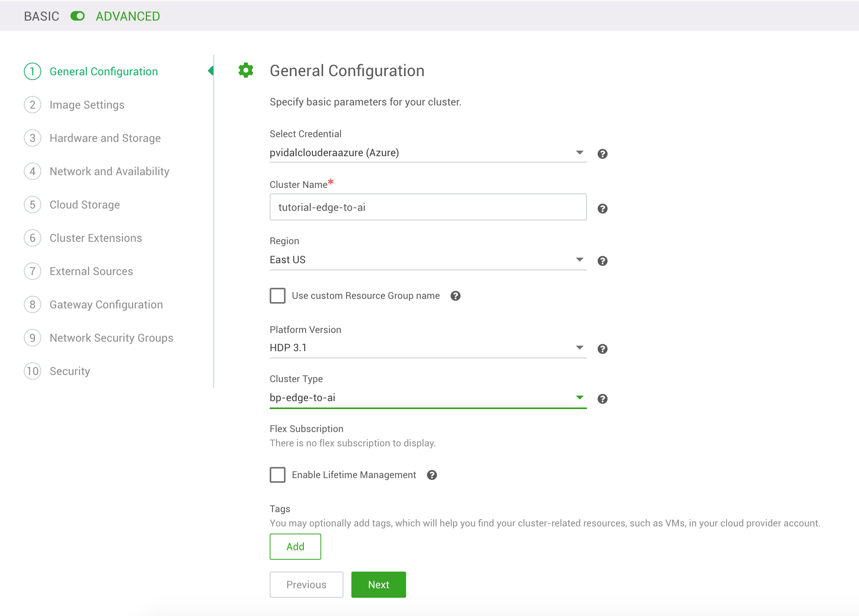Open help for Platform Version
The width and height of the screenshot is (859, 616).
click(602, 349)
